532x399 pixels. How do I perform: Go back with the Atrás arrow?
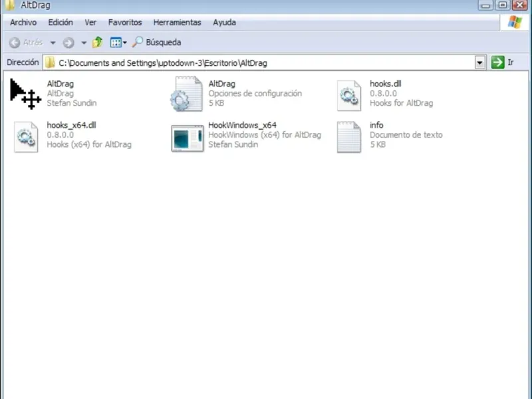coord(15,43)
